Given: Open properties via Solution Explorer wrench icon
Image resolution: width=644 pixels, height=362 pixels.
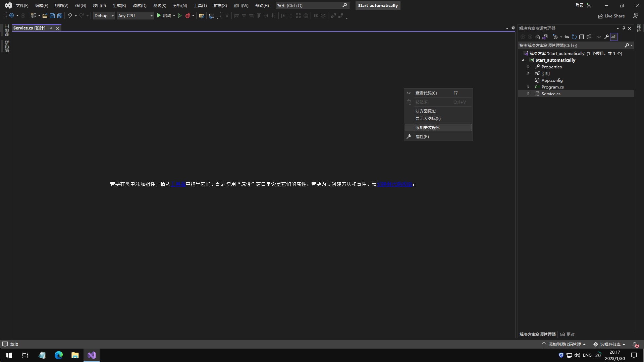Looking at the screenshot, I should point(606,37).
